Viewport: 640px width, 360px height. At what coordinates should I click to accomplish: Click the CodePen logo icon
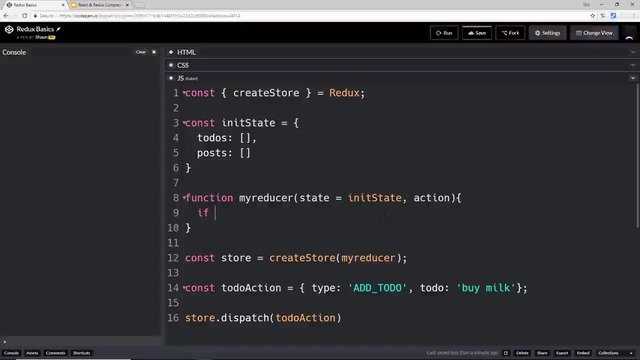pos(9,29)
